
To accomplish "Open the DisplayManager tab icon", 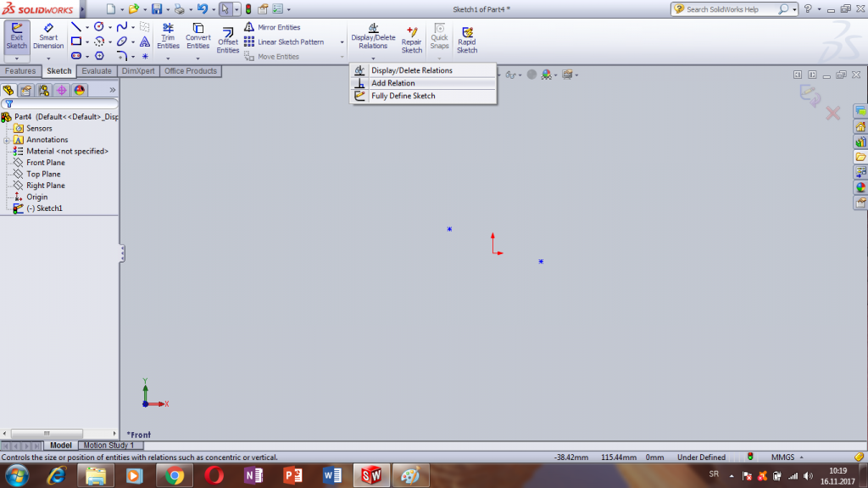I will coord(80,90).
